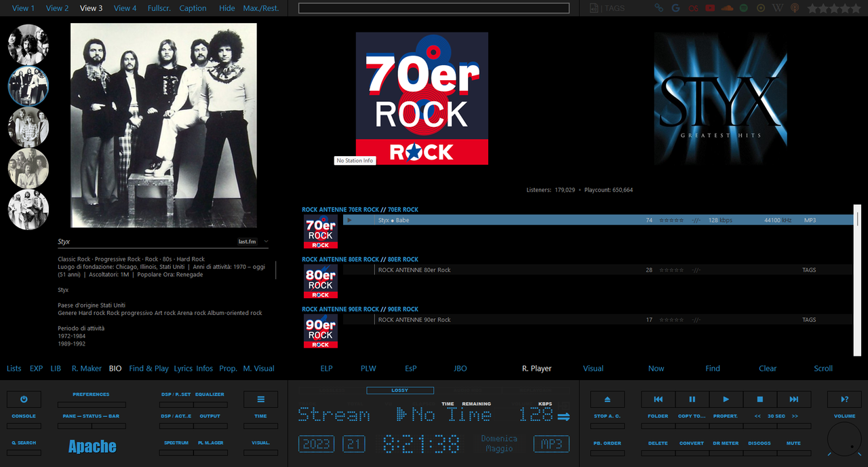The width and height of the screenshot is (868, 467).
Task: Select the 90er Rock station thumbnail
Action: tap(321, 331)
